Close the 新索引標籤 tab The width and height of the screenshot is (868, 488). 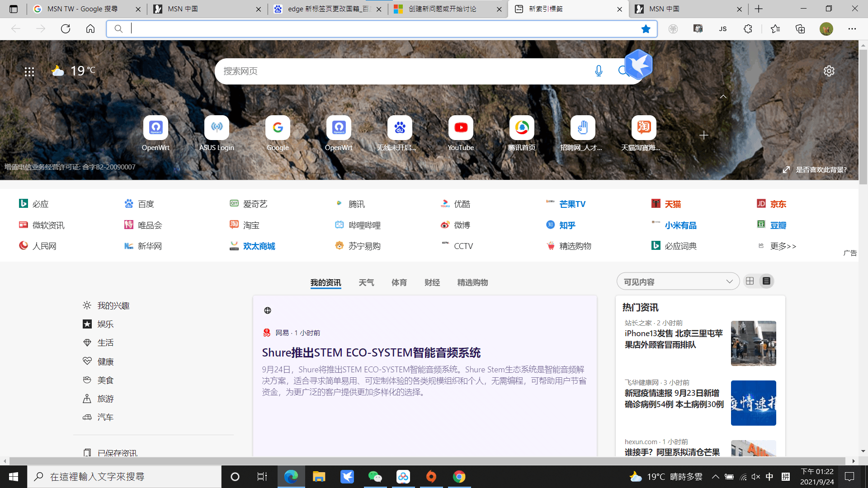[x=619, y=9]
